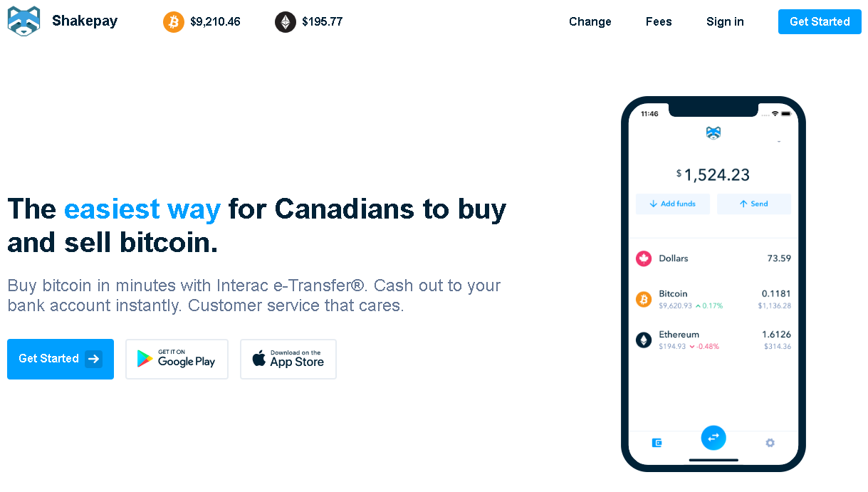Tap the Ethereum icon in phone wallet list
The image size is (868, 492).
(644, 340)
